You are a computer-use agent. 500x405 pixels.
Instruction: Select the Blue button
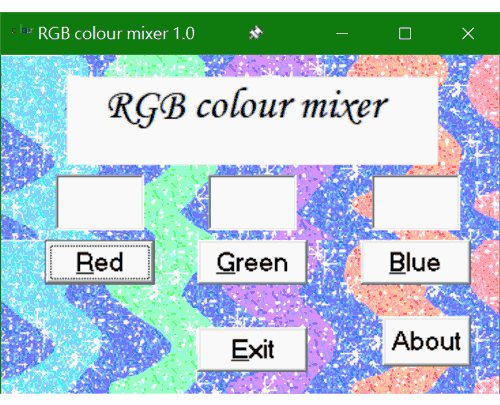[416, 262]
